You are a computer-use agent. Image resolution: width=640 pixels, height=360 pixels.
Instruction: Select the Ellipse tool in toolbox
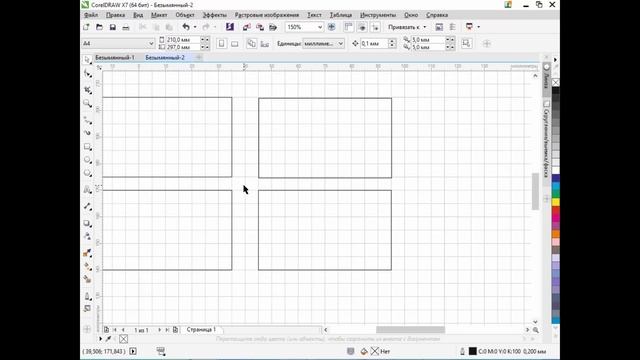(x=87, y=160)
